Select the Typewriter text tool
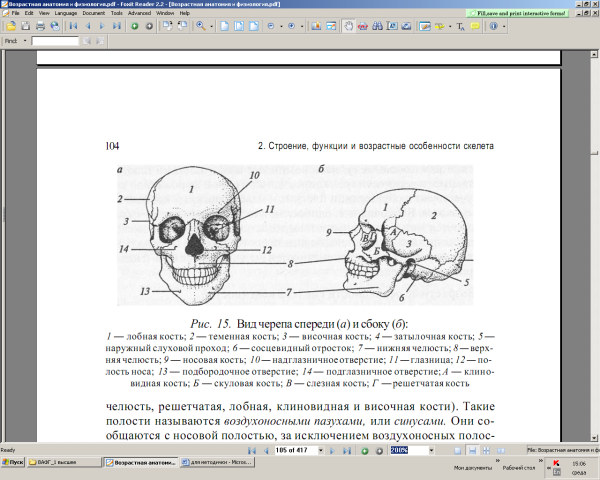The width and height of the screenshot is (600, 480). click(x=462, y=26)
